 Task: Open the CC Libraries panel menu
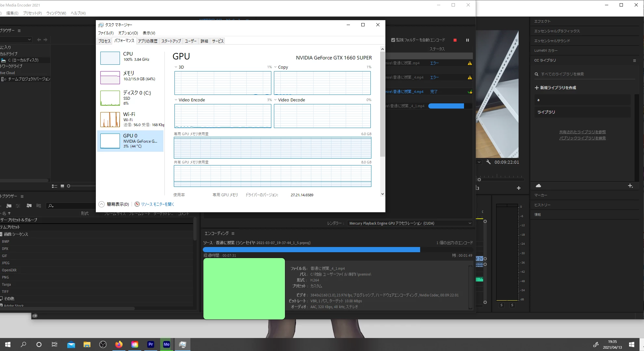[x=634, y=60]
